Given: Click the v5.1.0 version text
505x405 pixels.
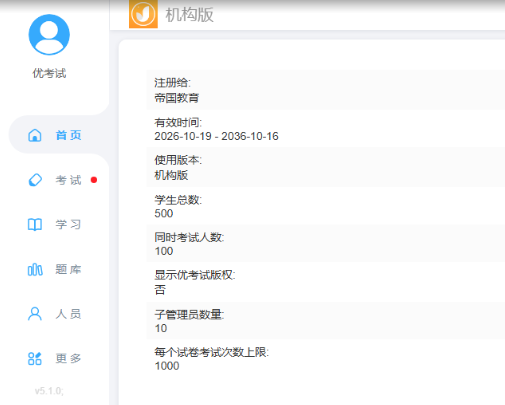Looking at the screenshot, I should tap(49, 391).
